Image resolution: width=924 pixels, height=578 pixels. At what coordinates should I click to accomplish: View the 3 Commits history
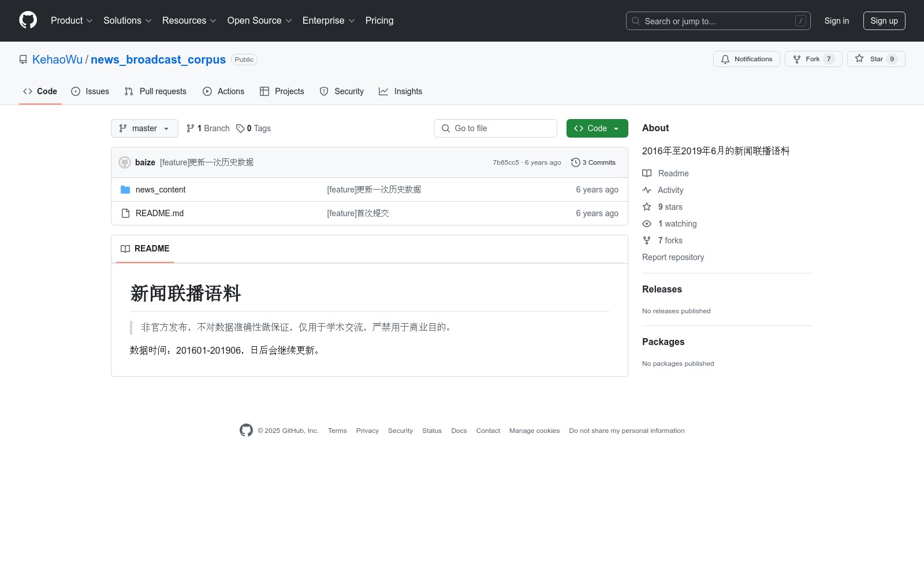[x=593, y=162]
